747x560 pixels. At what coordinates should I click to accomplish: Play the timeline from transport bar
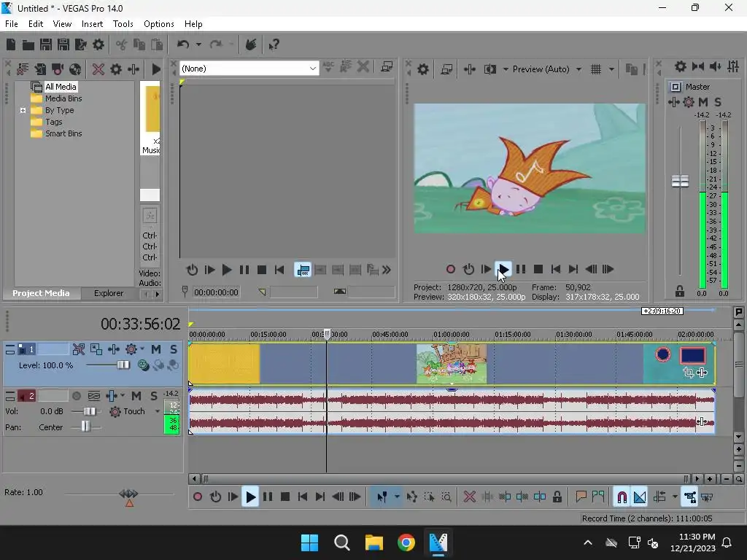250,497
